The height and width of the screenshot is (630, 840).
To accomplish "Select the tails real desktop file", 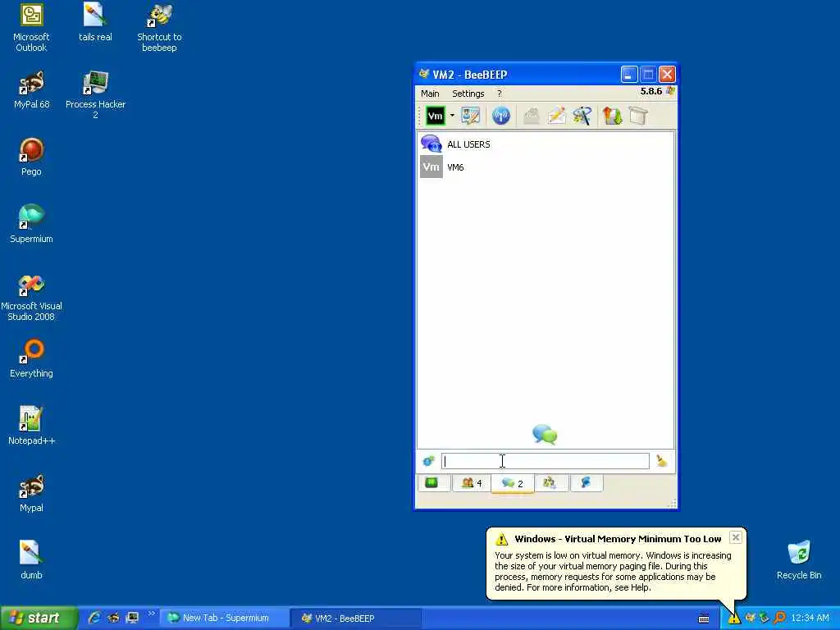I will [x=95, y=22].
